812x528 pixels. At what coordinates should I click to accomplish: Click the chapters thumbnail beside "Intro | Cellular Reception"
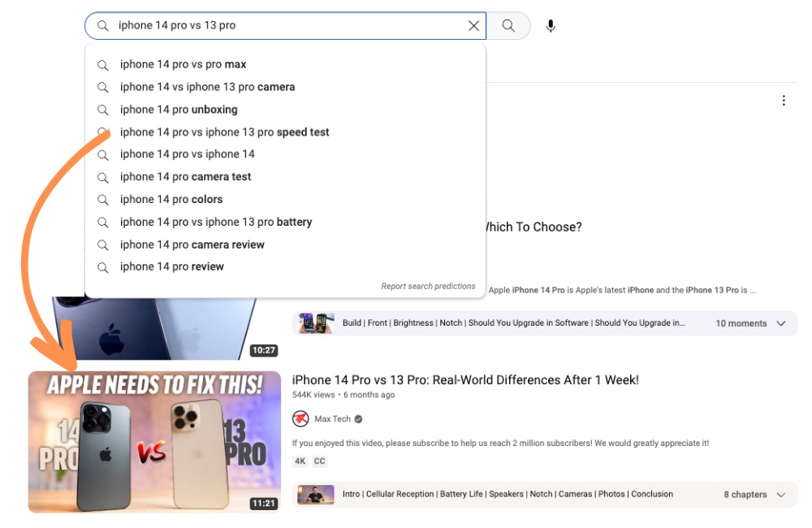pos(315,495)
